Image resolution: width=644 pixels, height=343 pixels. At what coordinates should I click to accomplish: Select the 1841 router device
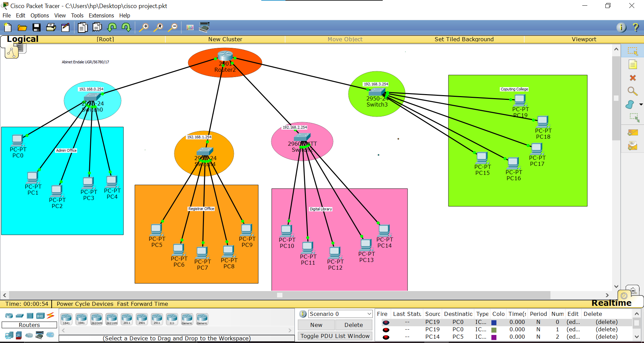(66, 319)
